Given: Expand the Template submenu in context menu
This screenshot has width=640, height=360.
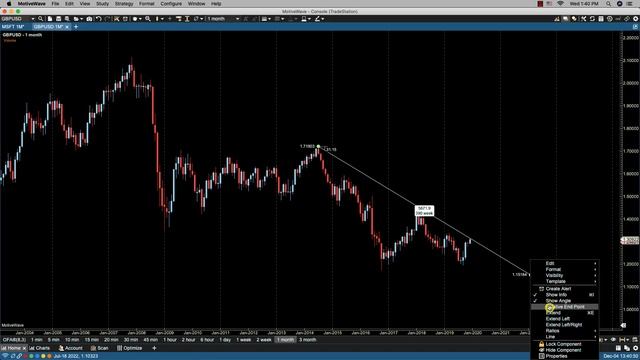Looking at the screenshot, I should point(564,282).
